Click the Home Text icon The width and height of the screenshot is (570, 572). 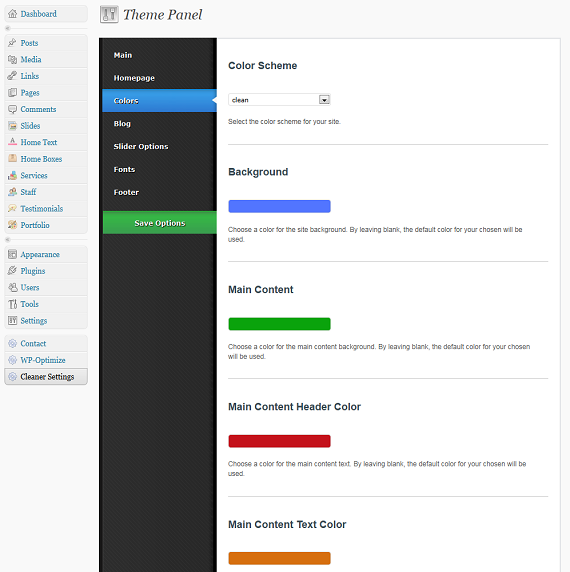point(12,142)
